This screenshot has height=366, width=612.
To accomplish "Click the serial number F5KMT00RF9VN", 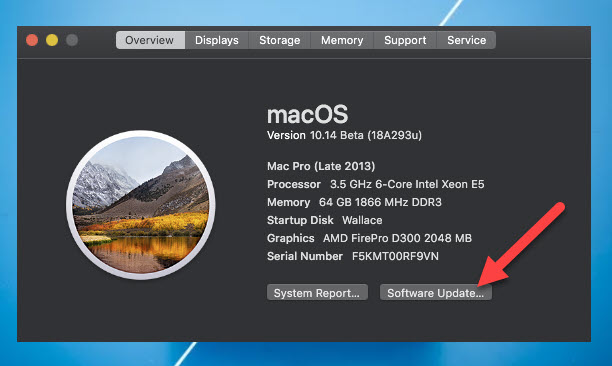I will tap(395, 256).
